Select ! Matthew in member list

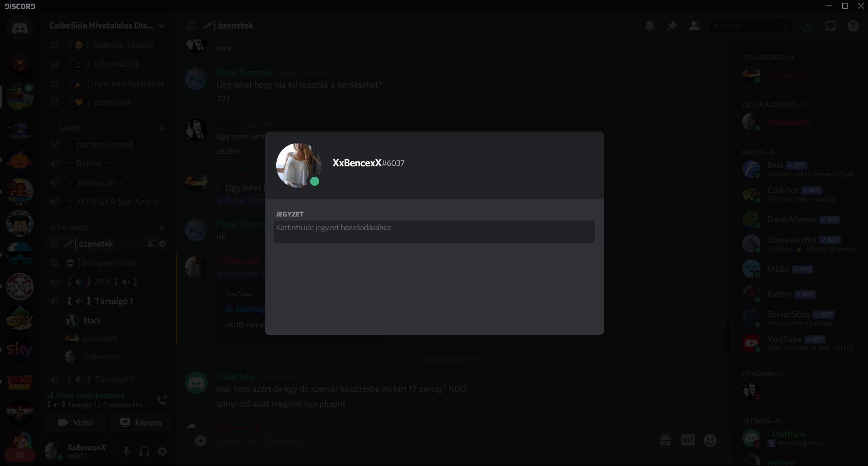coord(801,438)
